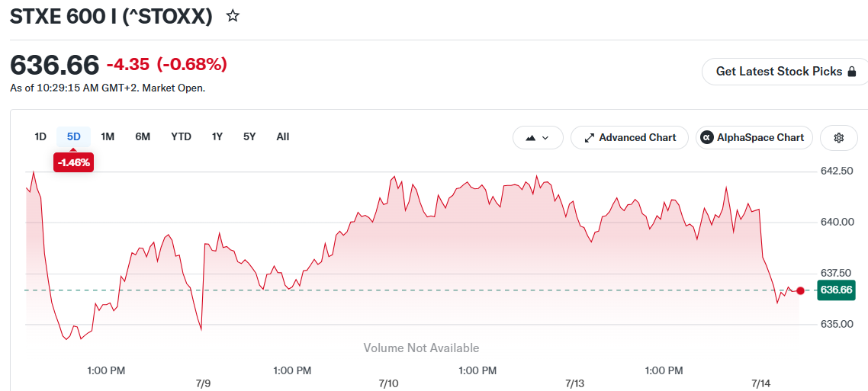Click Get Latest Stock Picks button
Image resolution: width=868 pixels, height=391 pixels.
[x=786, y=72]
